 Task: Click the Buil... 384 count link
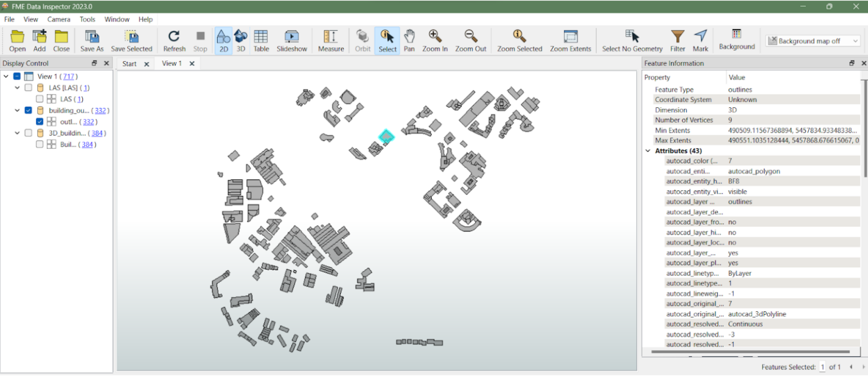click(x=87, y=145)
